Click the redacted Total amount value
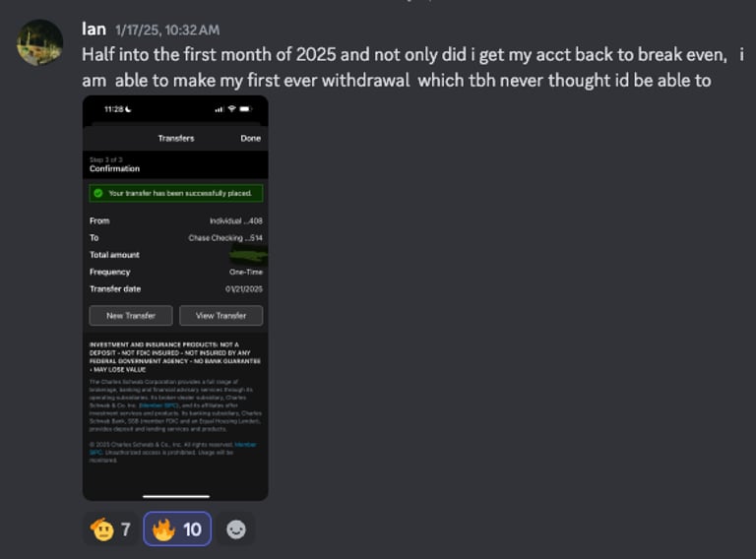The image size is (756, 559). tap(248, 255)
